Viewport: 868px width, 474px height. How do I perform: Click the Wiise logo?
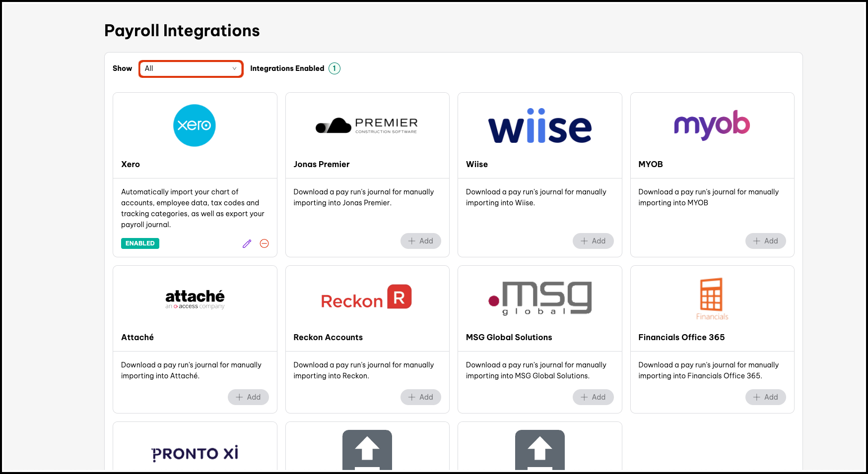(539, 126)
